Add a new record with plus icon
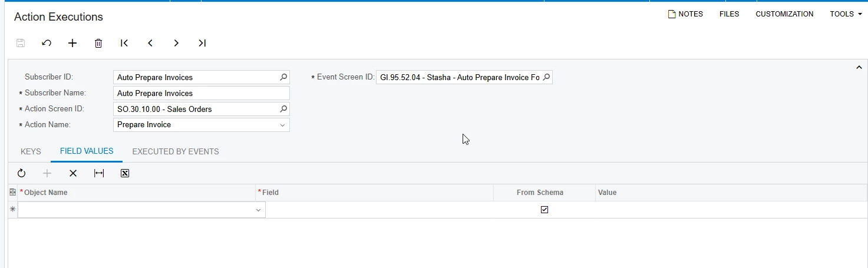 click(72, 43)
